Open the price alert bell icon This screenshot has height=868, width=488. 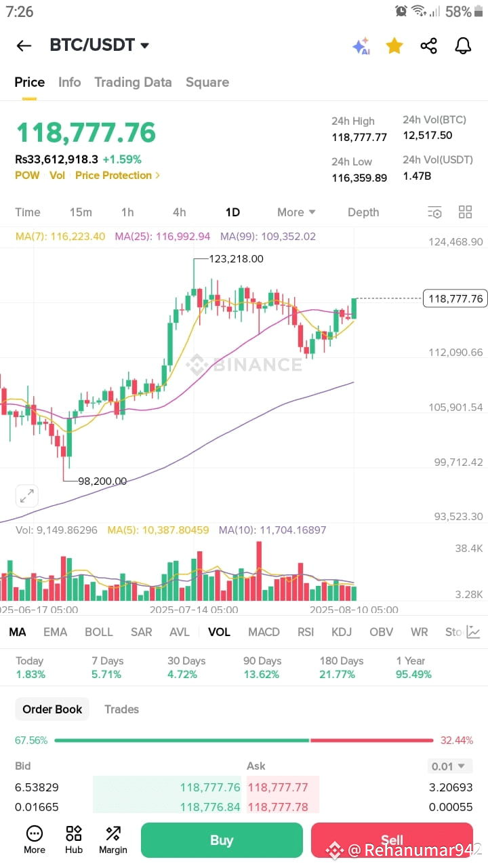463,45
